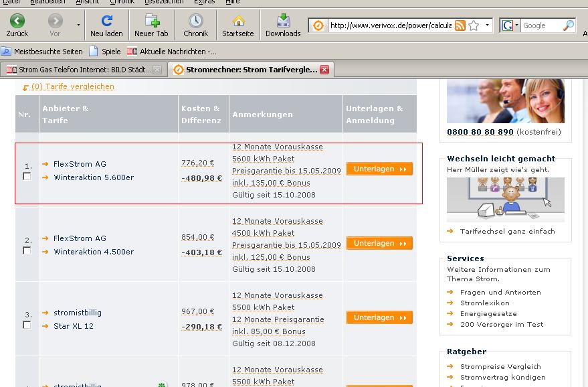Click the Neu laden reload icon
Screen dimensions: 588x387
point(106,21)
